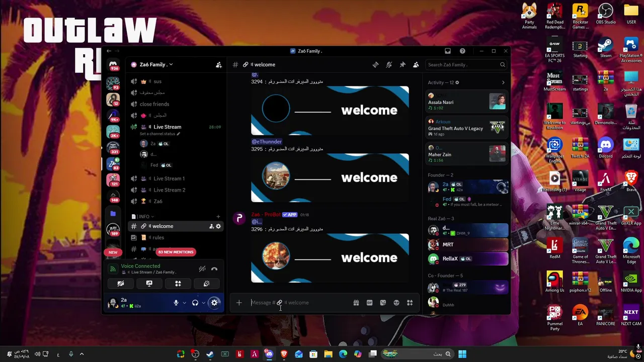Open microphone input options arrow
644x362 pixels.
click(x=184, y=303)
